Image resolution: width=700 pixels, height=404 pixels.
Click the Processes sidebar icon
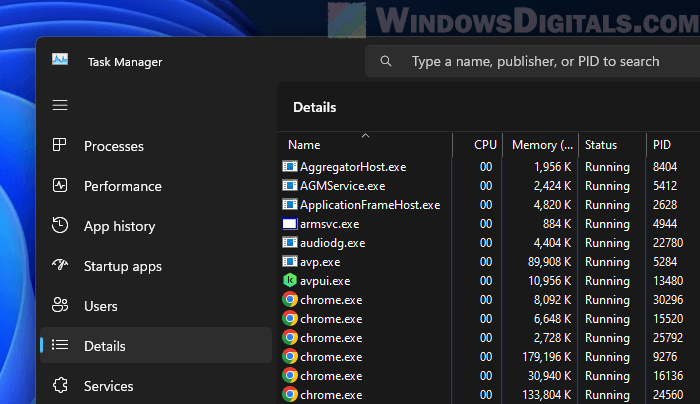(x=59, y=145)
